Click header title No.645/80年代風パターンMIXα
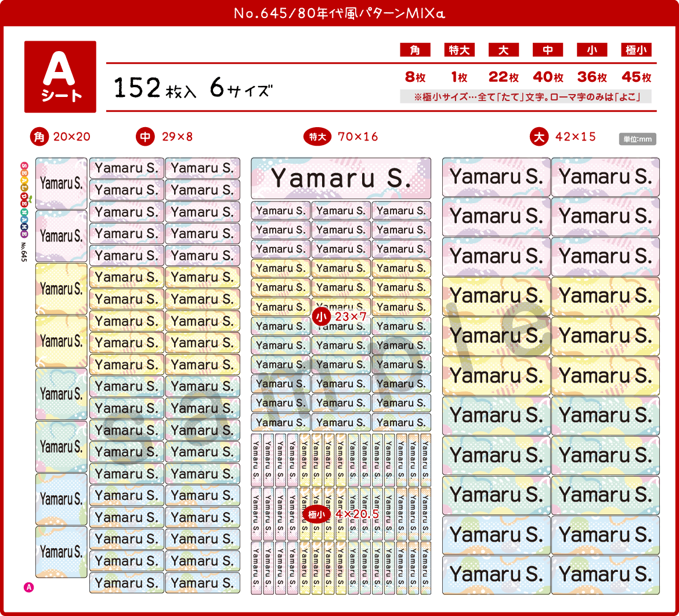 click(339, 13)
